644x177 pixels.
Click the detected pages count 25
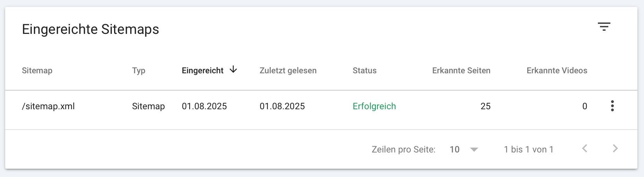point(486,106)
